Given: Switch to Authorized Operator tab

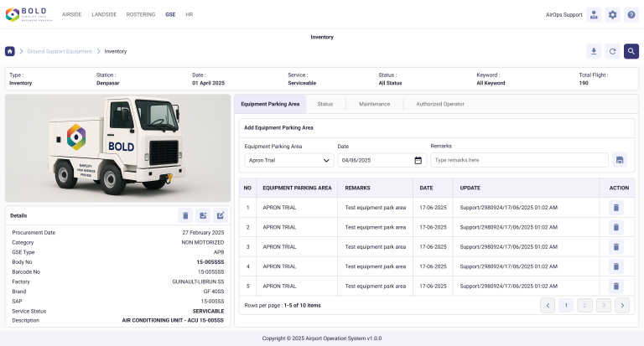Looking at the screenshot, I should pos(440,104).
